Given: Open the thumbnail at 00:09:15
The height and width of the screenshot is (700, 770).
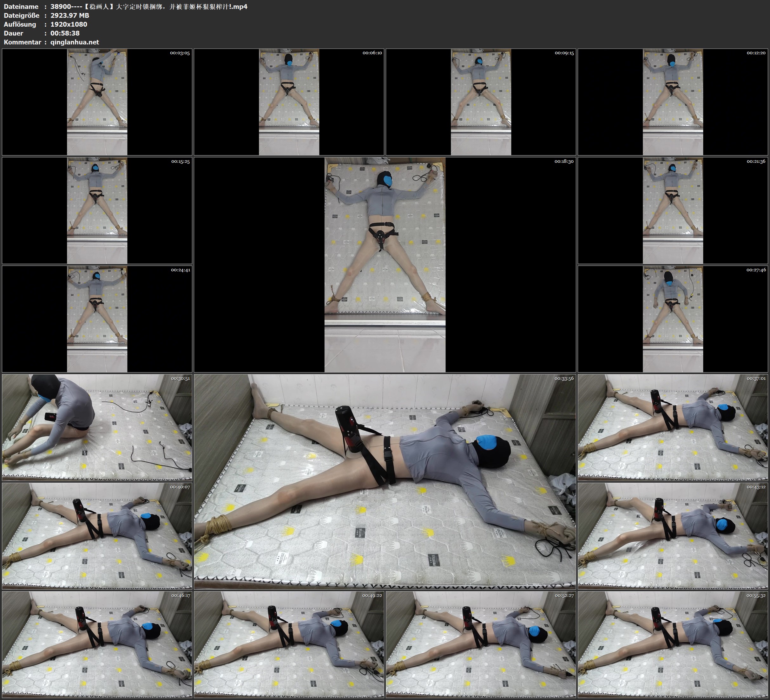Looking at the screenshot, I should 481,102.
